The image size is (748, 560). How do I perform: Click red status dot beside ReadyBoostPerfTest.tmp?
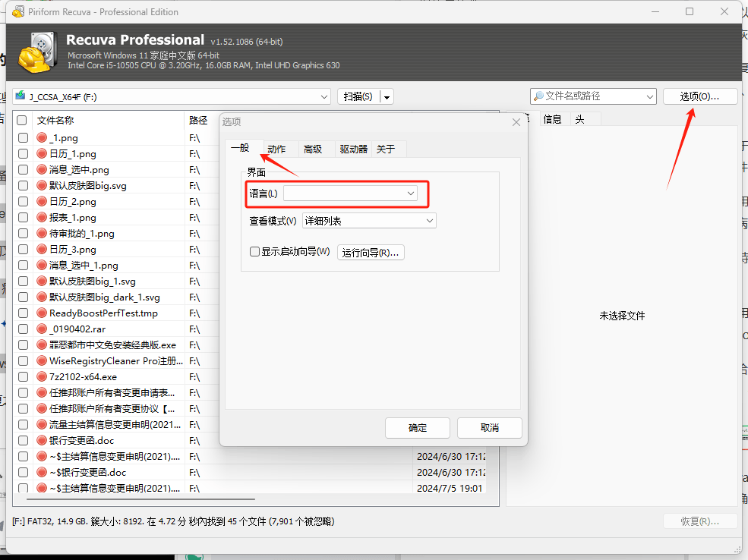coord(42,313)
